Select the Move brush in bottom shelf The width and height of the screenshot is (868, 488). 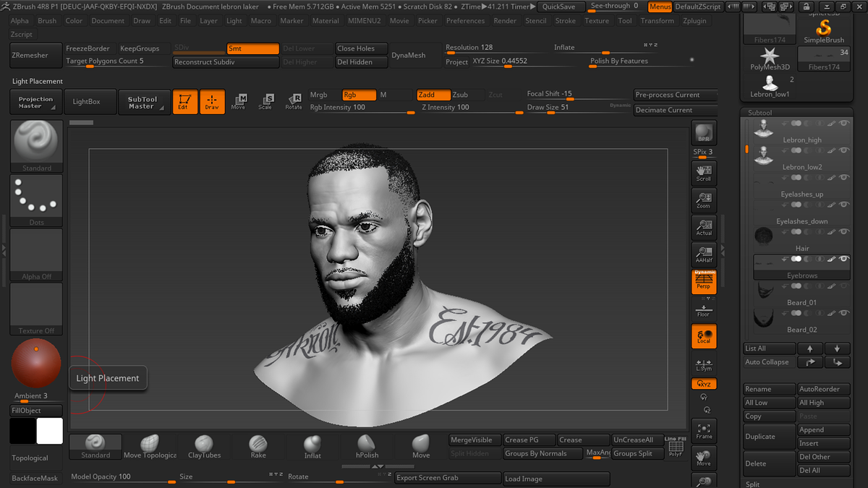coord(421,446)
